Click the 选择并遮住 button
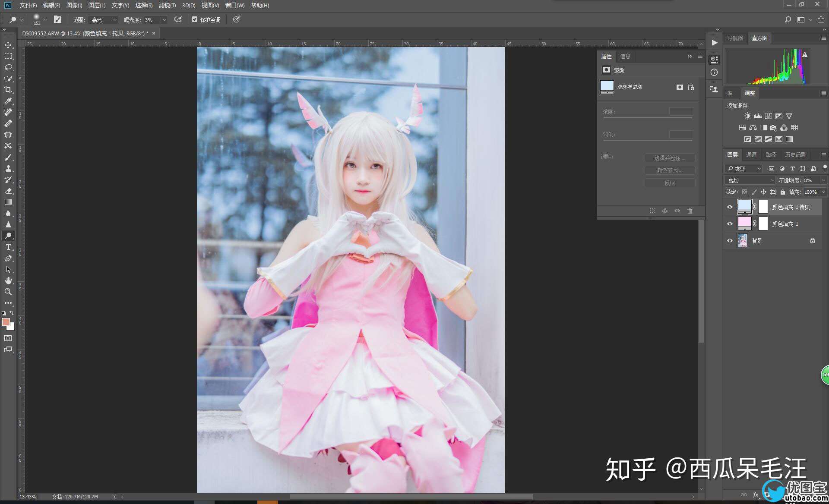The image size is (829, 504). coord(670,158)
